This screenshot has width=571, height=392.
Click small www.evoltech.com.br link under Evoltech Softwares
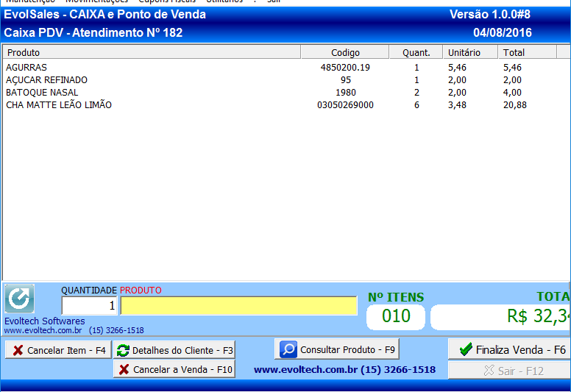point(43,330)
